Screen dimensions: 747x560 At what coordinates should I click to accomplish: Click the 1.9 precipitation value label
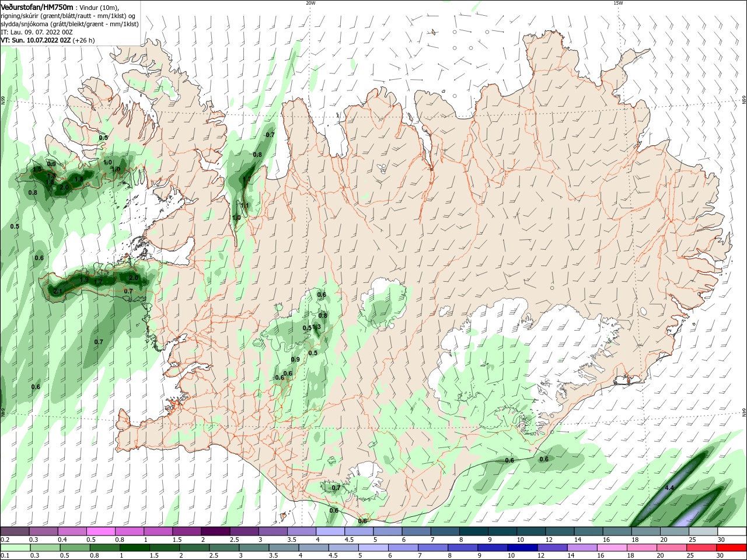click(x=84, y=279)
